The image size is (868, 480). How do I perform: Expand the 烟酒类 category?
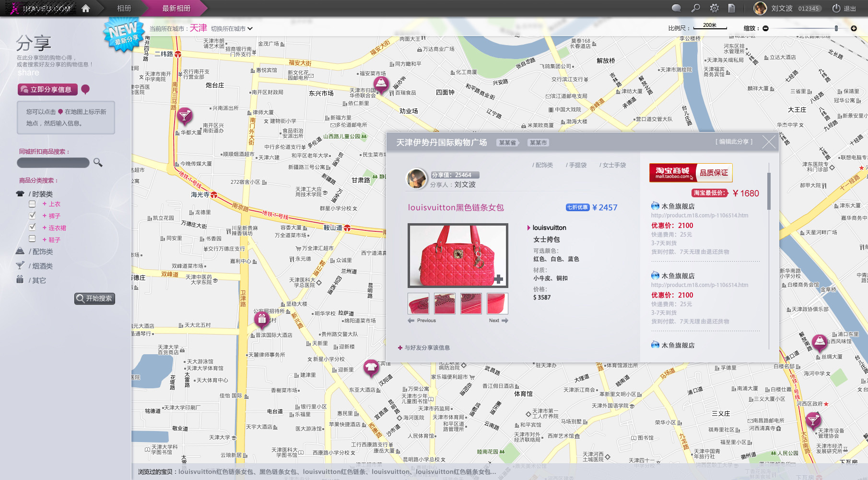[41, 266]
